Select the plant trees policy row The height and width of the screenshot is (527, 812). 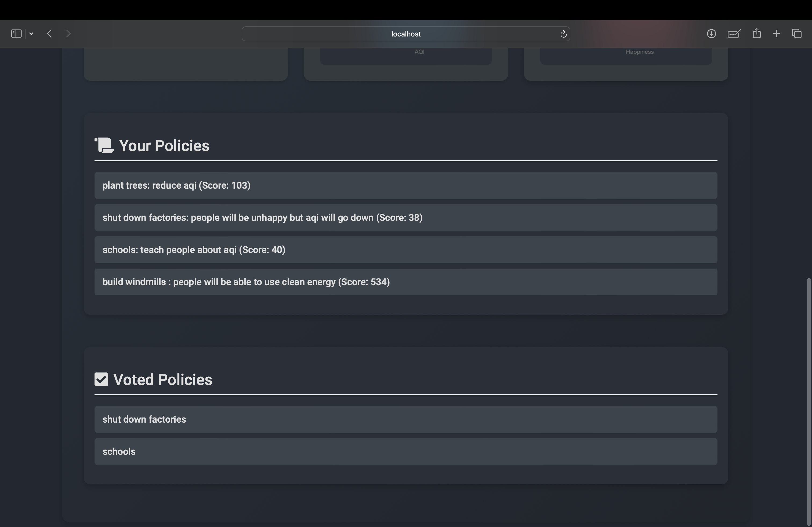406,185
